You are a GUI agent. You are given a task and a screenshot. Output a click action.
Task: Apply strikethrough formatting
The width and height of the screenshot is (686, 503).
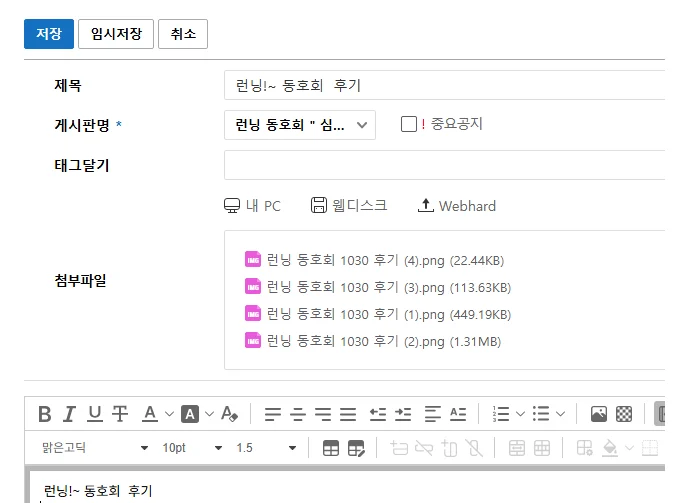tap(120, 413)
